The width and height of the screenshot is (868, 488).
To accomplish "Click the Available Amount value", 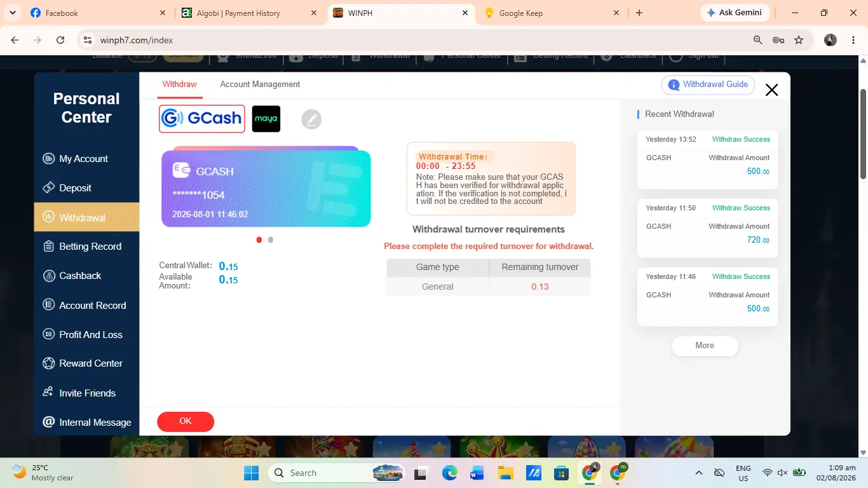I will click(x=228, y=280).
